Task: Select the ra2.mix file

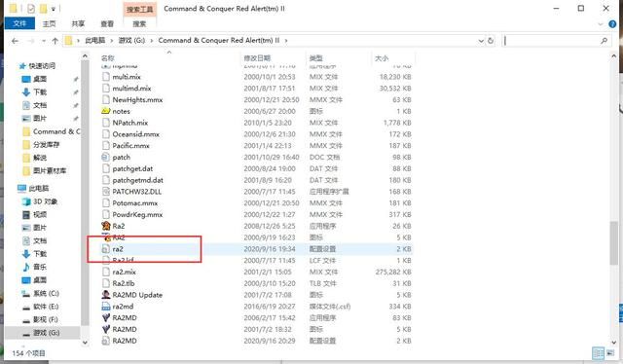Action: point(124,273)
